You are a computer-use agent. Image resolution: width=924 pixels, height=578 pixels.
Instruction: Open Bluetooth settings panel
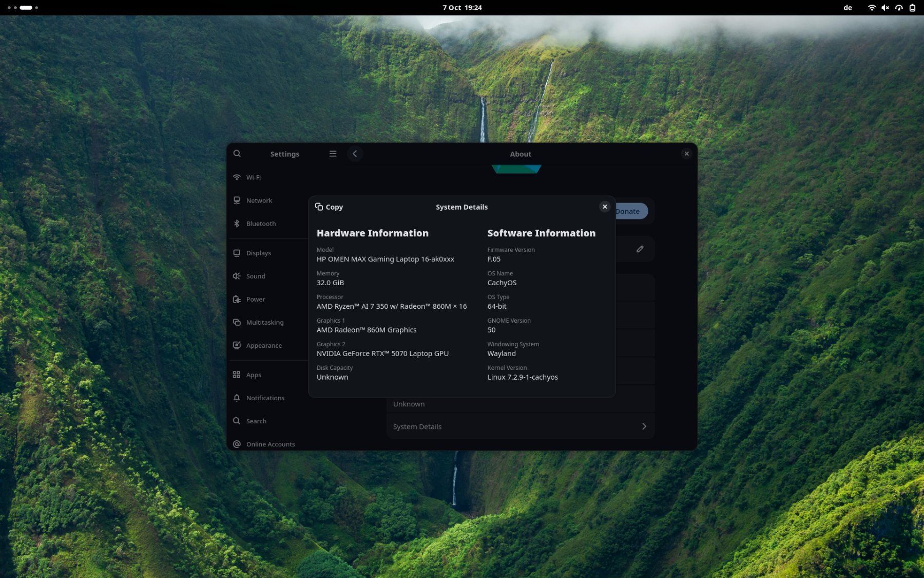point(267,223)
